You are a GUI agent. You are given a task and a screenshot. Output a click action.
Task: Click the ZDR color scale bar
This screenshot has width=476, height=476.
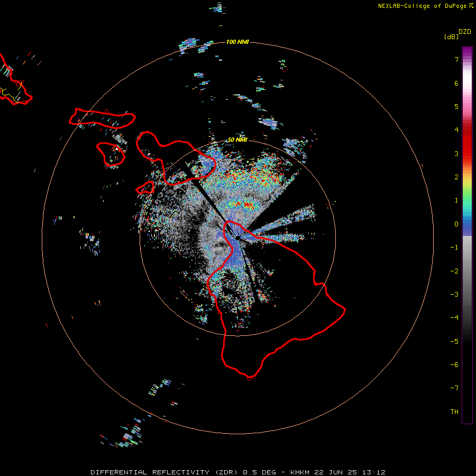pos(467,235)
